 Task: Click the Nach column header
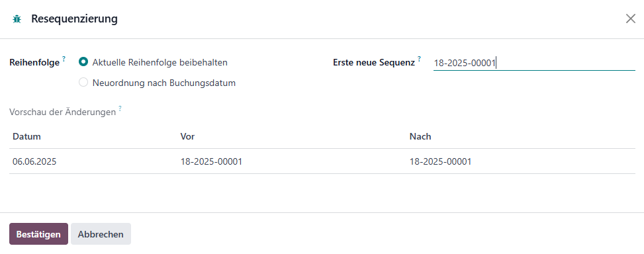tap(420, 137)
